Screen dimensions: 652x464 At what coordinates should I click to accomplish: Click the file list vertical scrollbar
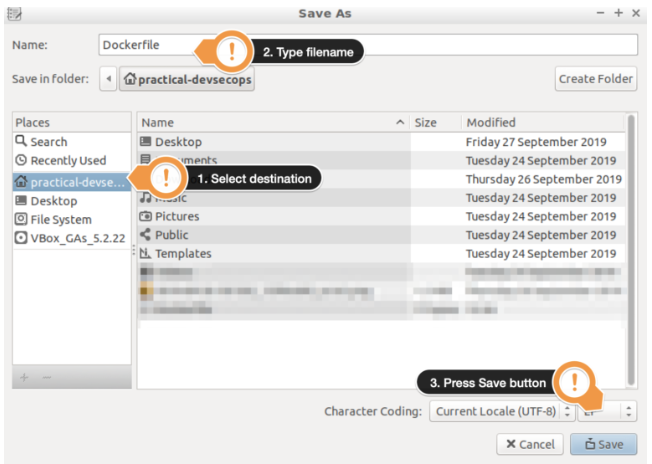631,251
